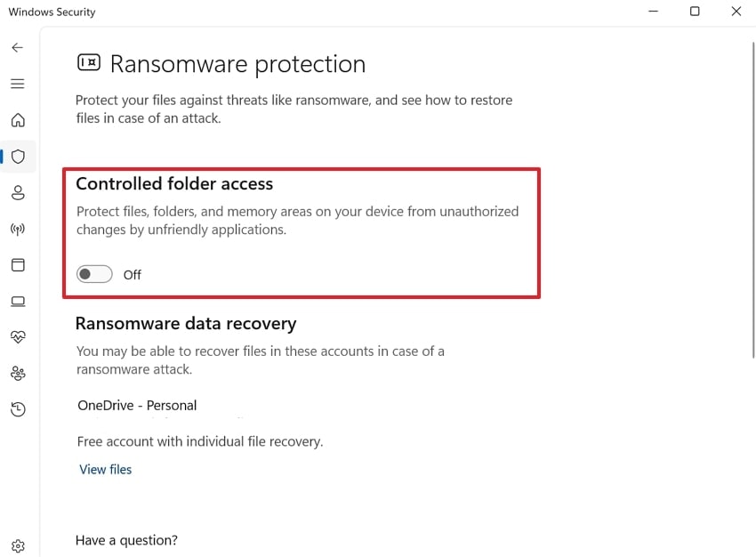This screenshot has height=557, width=756.
Task: Click the Ransomware protection header icon
Action: point(88,62)
